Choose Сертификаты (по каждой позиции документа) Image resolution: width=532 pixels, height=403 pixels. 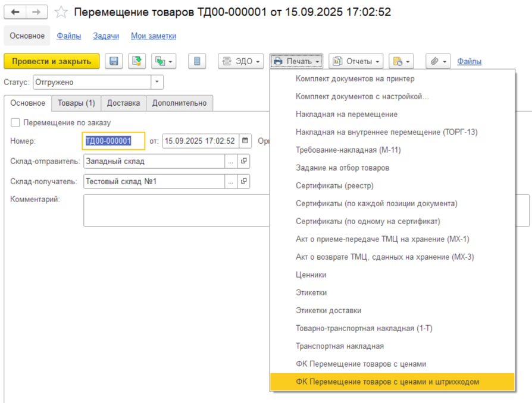click(x=392, y=203)
